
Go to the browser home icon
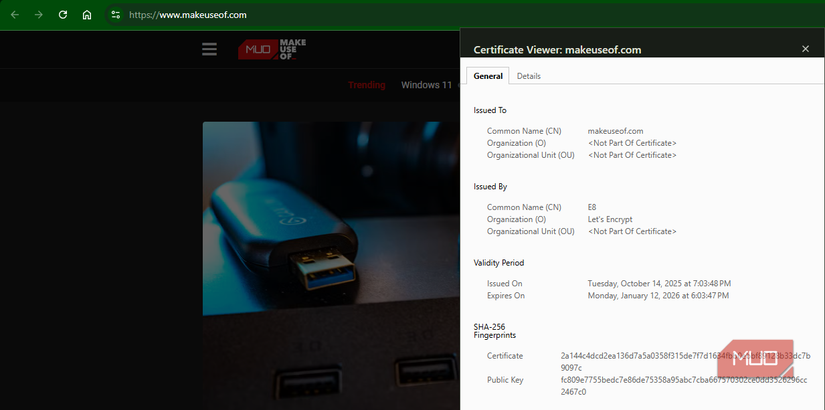click(x=87, y=15)
